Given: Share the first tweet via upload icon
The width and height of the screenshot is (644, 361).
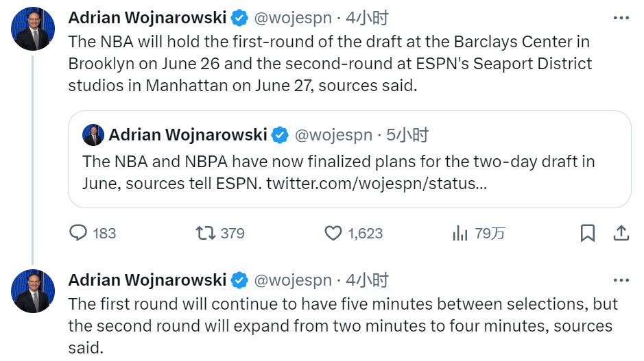Looking at the screenshot, I should click(621, 233).
